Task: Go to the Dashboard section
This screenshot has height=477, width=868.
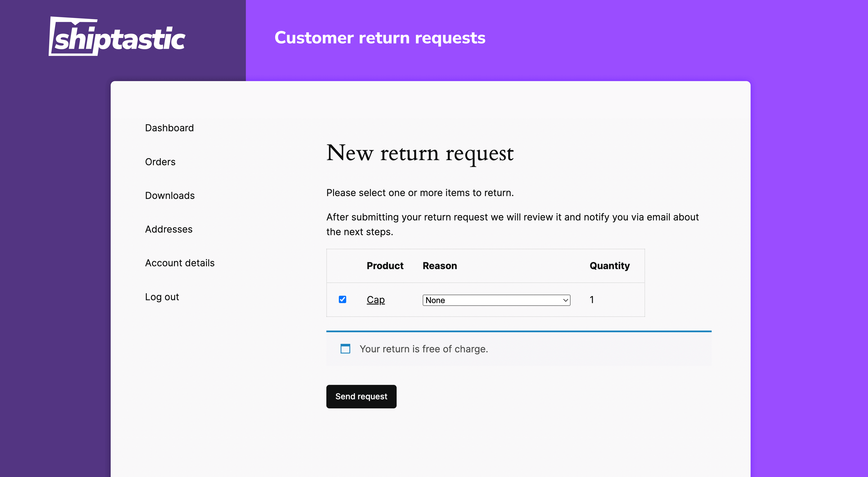Action: click(169, 128)
